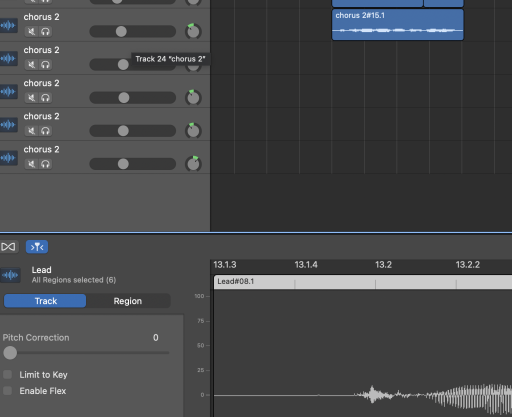Click the 13.1.4 mark on the editor ruler

306,265
